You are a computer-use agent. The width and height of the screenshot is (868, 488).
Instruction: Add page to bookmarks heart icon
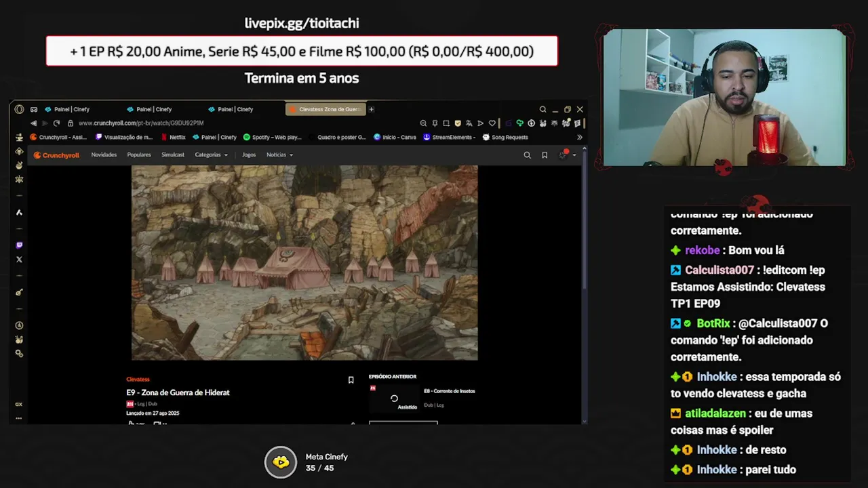[x=492, y=123]
